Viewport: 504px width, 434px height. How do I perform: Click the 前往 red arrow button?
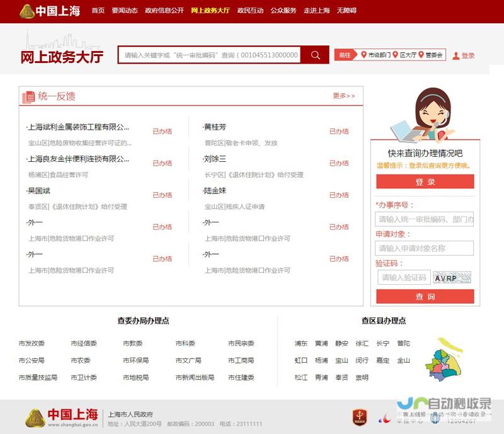coord(345,55)
